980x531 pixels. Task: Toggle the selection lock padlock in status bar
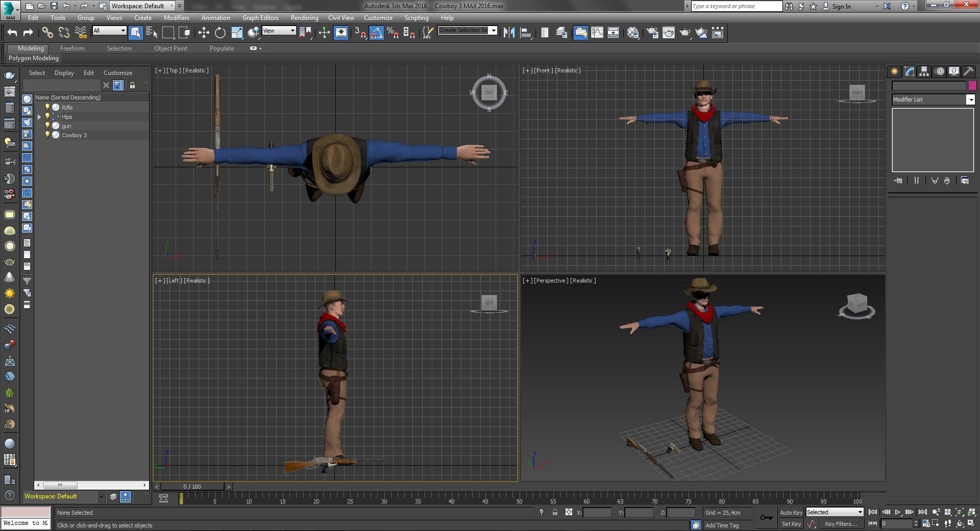pos(555,512)
